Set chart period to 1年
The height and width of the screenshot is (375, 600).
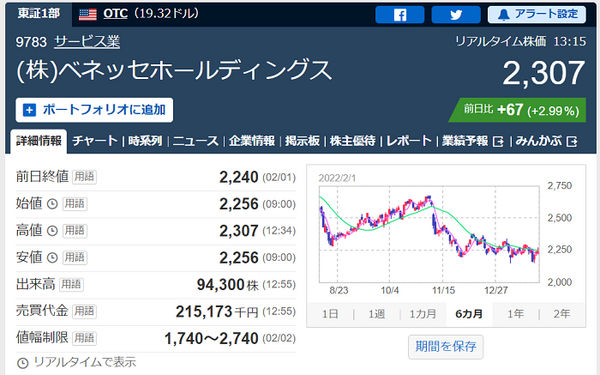pyautogui.click(x=515, y=314)
